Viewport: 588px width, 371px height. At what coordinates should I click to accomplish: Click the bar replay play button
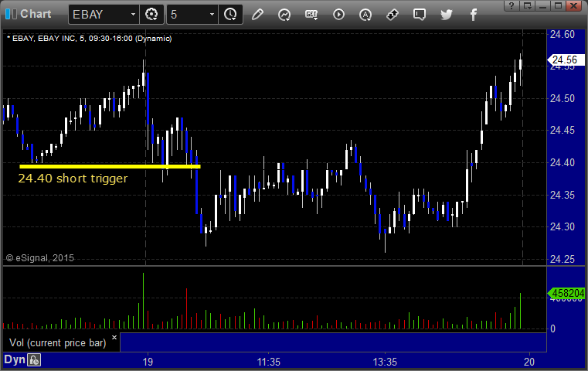[338, 15]
